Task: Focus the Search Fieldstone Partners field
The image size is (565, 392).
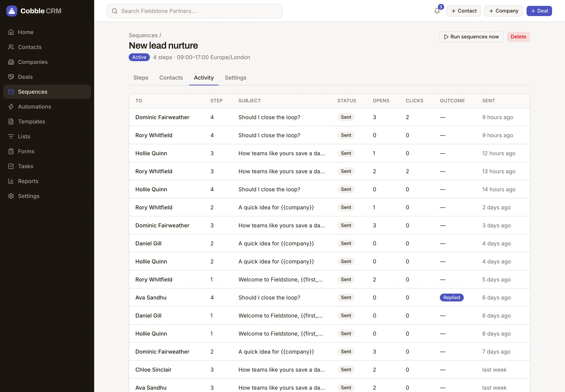Action: click(194, 11)
